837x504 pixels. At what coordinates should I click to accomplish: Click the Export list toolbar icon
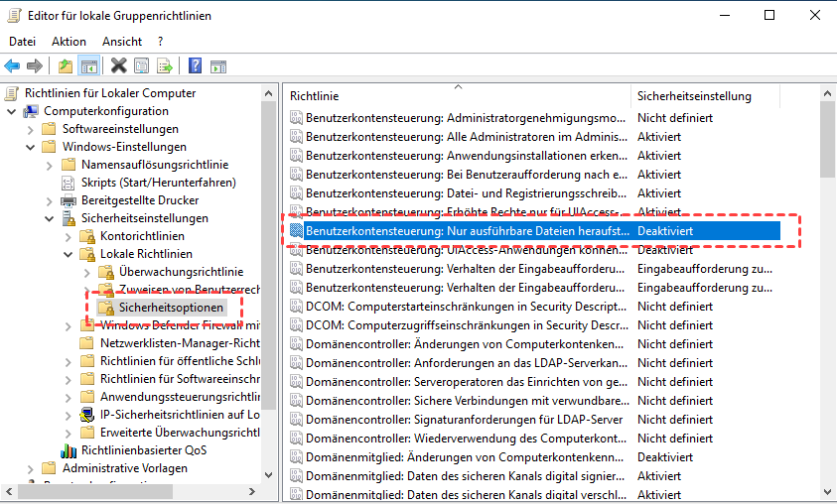coord(163,66)
